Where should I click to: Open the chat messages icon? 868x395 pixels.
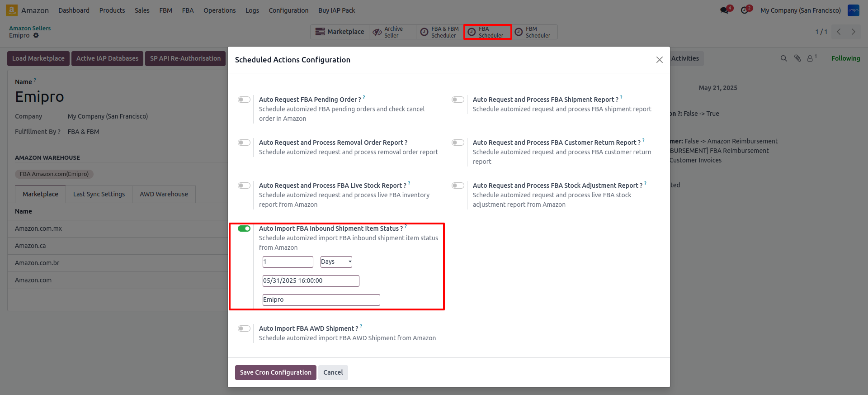coord(725,10)
